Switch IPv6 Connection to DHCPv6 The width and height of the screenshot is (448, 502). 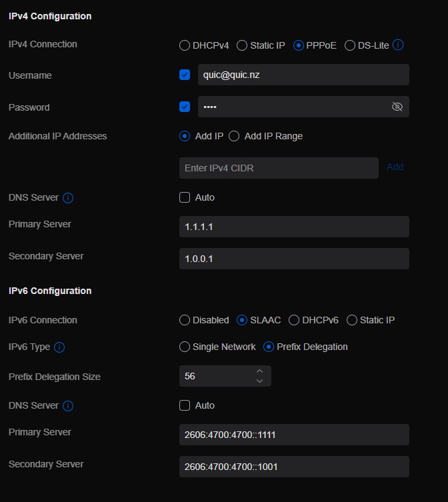(294, 320)
